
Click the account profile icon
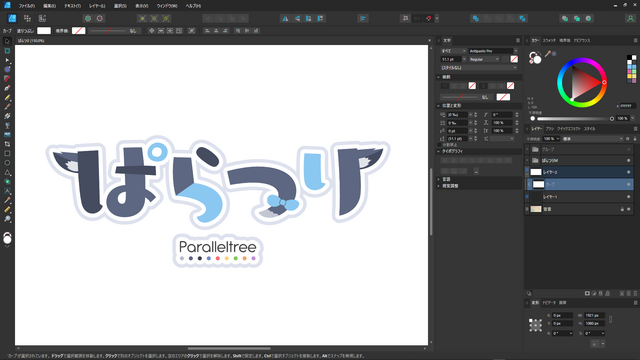coord(630,18)
